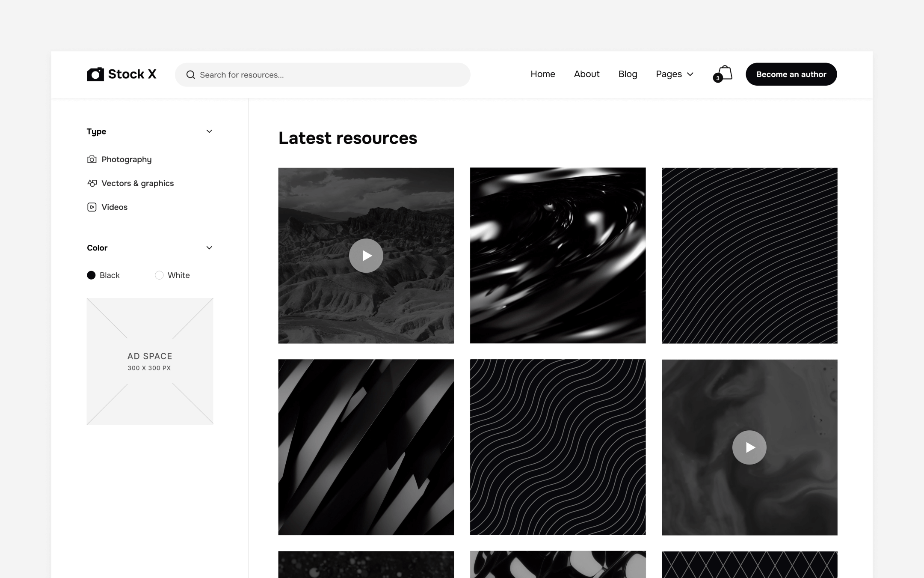Image resolution: width=924 pixels, height=578 pixels.
Task: Click the Color section label
Action: pyautogui.click(x=97, y=248)
